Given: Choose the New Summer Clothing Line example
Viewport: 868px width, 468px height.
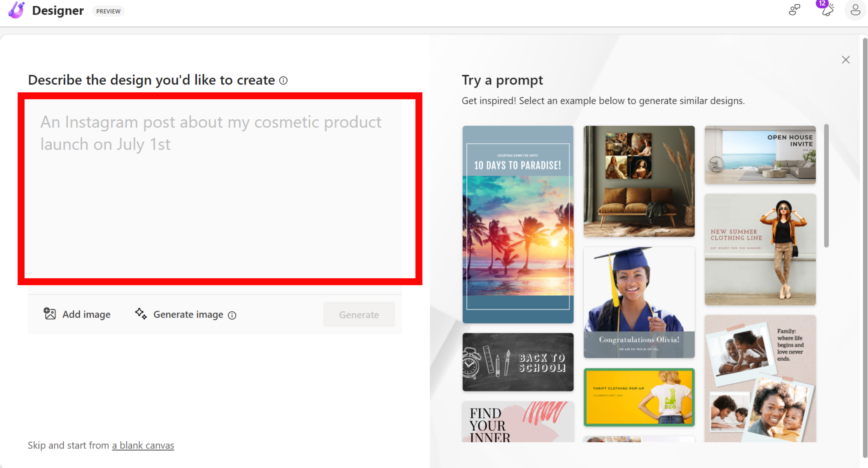Looking at the screenshot, I should [760, 249].
